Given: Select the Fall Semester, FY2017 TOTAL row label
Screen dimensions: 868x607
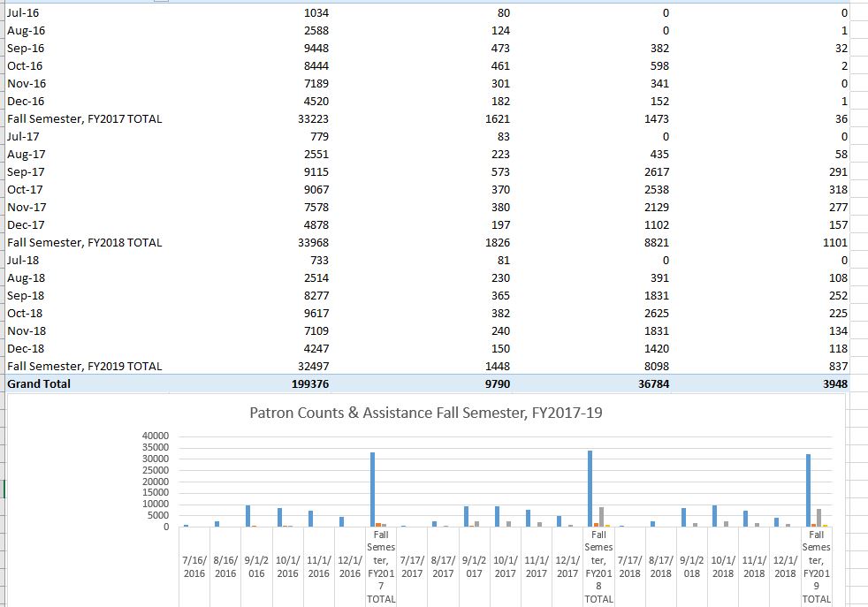Looking at the screenshot, I should [x=85, y=119].
